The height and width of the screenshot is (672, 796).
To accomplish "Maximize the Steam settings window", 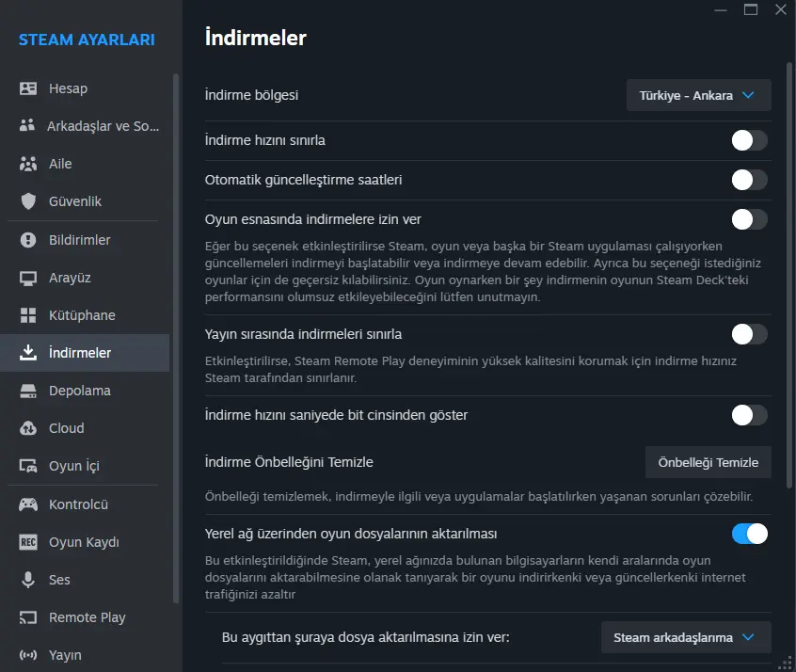I will pyautogui.click(x=751, y=9).
